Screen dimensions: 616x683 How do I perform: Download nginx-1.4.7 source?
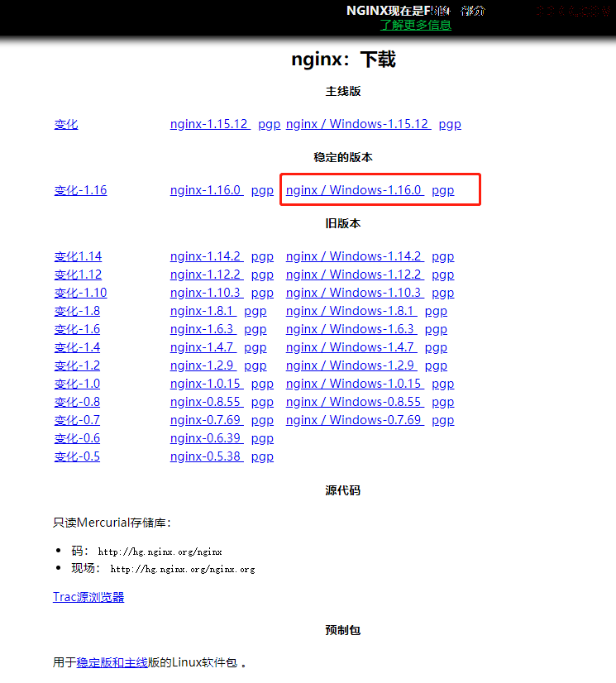point(203,348)
